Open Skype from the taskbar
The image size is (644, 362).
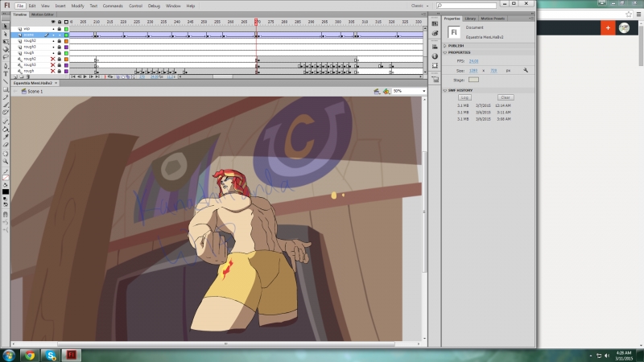50,355
